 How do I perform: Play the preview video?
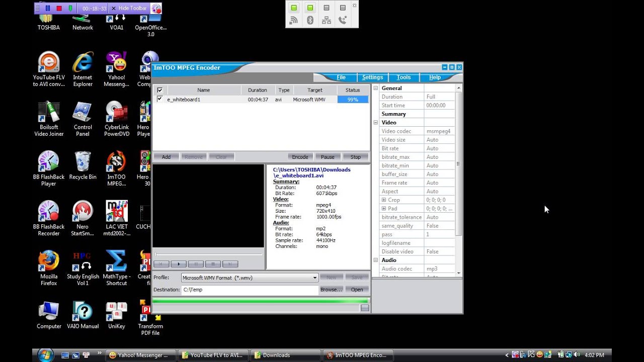click(x=179, y=264)
